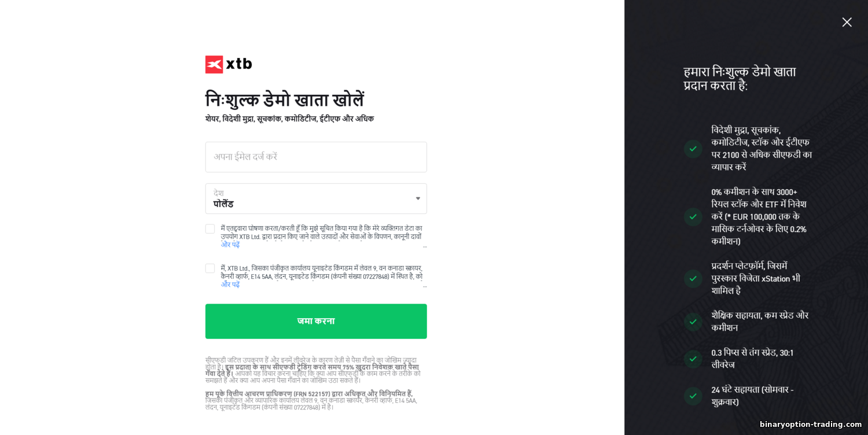Screen dimensions: 868x435
Task: Click checkmark icon beside 0% commission feature
Action: [693, 216]
